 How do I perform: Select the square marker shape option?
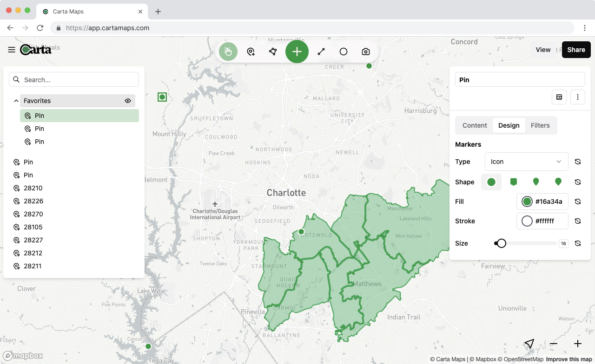point(514,182)
